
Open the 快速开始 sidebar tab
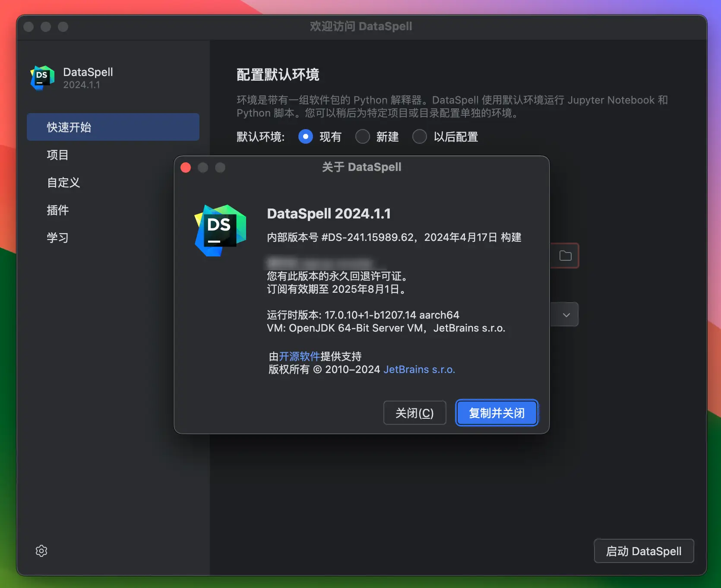113,127
